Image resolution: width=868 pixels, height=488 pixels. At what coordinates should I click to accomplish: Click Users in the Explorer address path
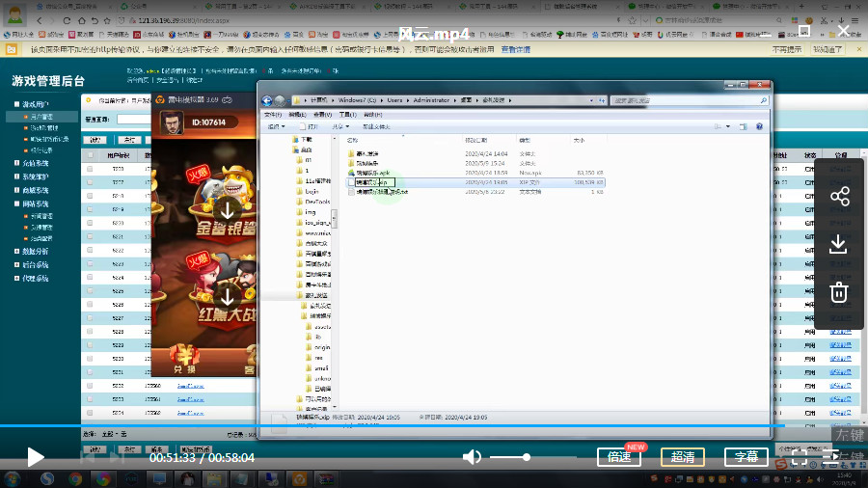coord(394,100)
